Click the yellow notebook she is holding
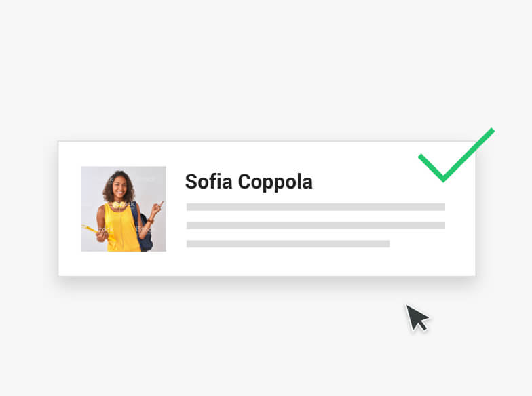Image resolution: width=532 pixels, height=396 pixels. 95,231
